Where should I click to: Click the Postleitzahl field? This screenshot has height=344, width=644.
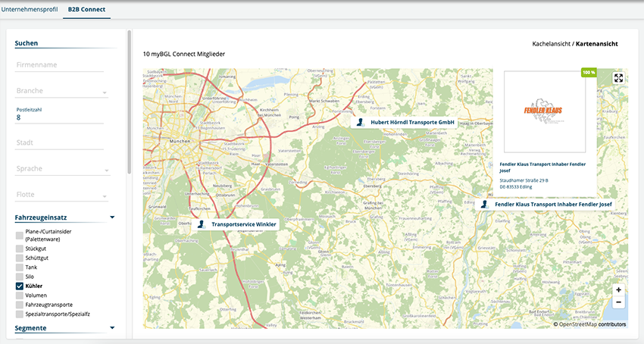tap(59, 115)
